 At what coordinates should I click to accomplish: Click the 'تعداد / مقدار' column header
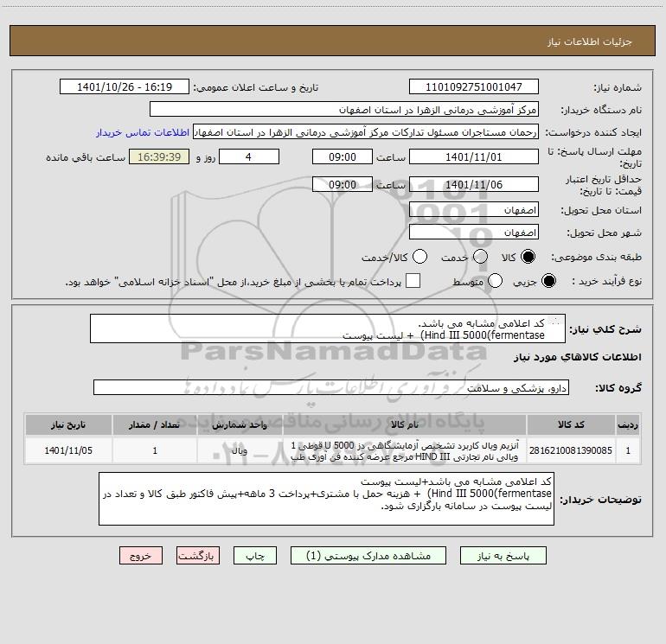coord(155,424)
